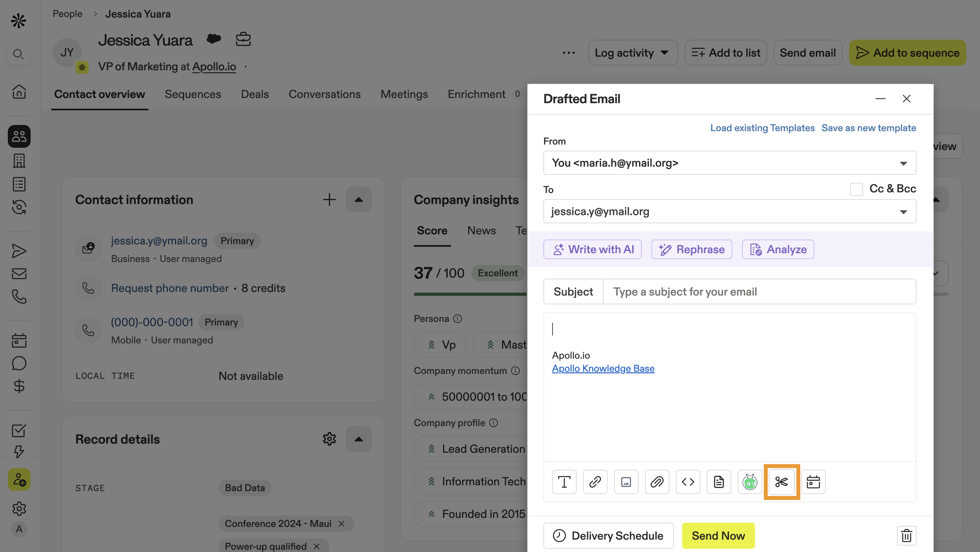Delete the draft with trash icon

click(x=906, y=536)
